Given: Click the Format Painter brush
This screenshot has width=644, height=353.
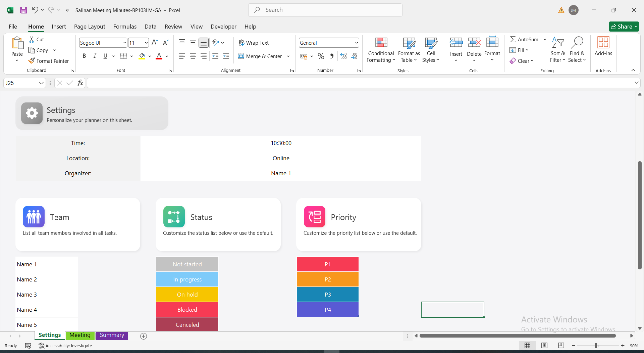Looking at the screenshot, I should coord(32,61).
